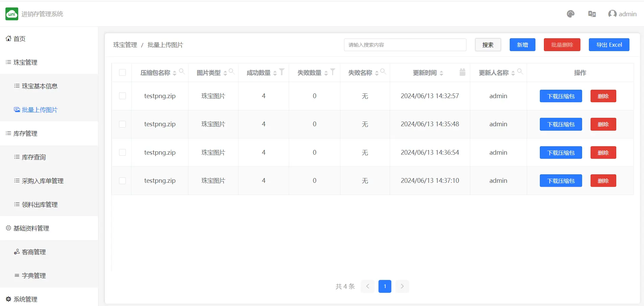The height and width of the screenshot is (306, 644).
Task: Toggle the select-all header checkbox
Action: click(122, 72)
